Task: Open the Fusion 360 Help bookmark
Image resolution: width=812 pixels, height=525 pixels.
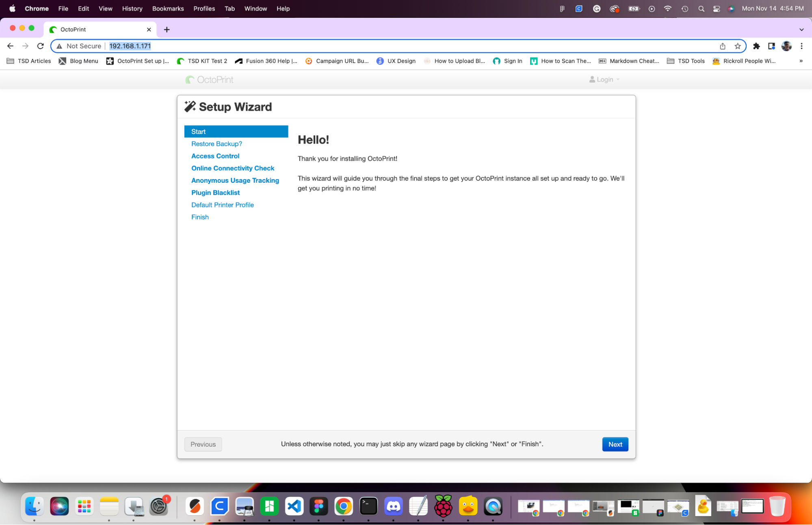Action: 266,61
